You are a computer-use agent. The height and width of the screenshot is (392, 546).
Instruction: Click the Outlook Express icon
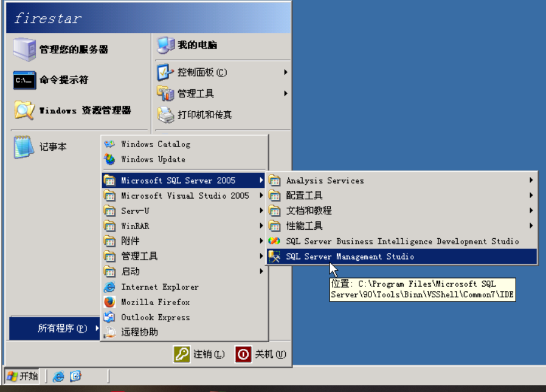coord(109,317)
